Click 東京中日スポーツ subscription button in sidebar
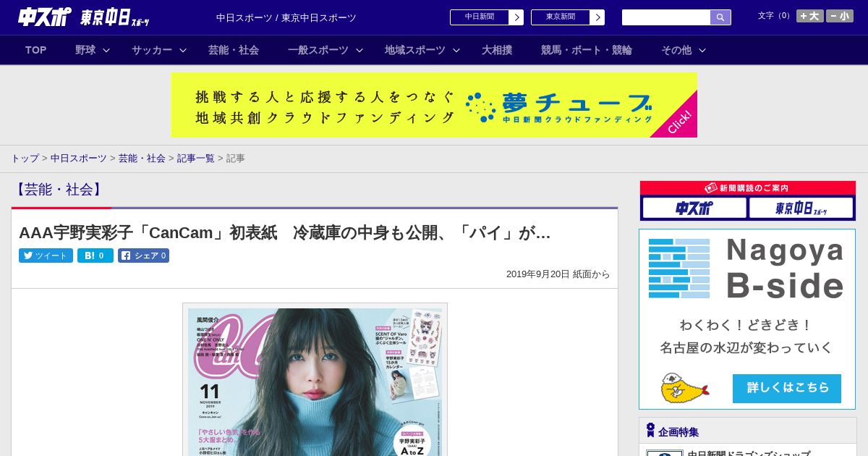Viewport: 868px width, 456px height. pyautogui.click(x=801, y=208)
